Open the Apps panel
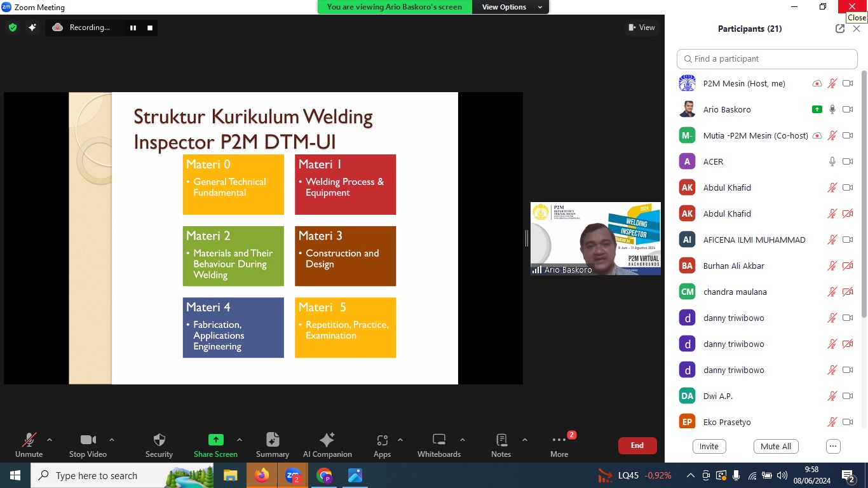 (382, 445)
